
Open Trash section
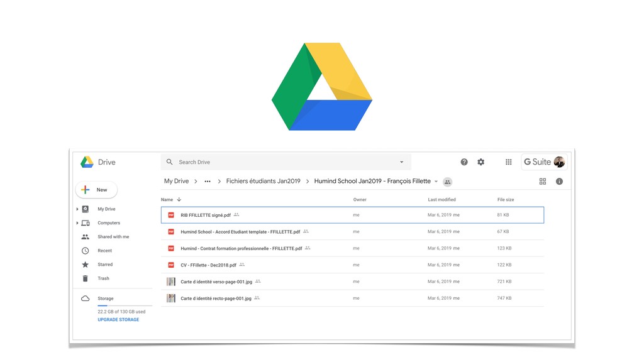click(104, 278)
